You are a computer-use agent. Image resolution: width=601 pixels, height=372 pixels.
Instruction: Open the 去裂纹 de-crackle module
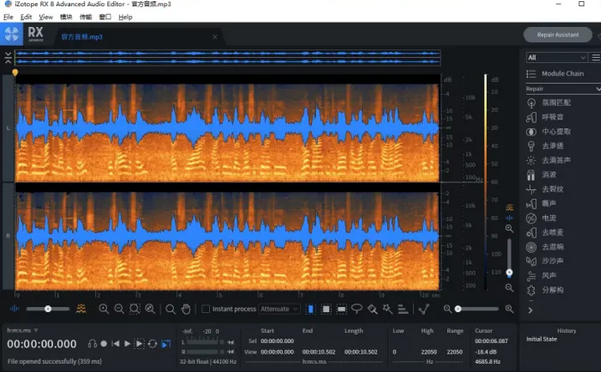pyautogui.click(x=545, y=189)
